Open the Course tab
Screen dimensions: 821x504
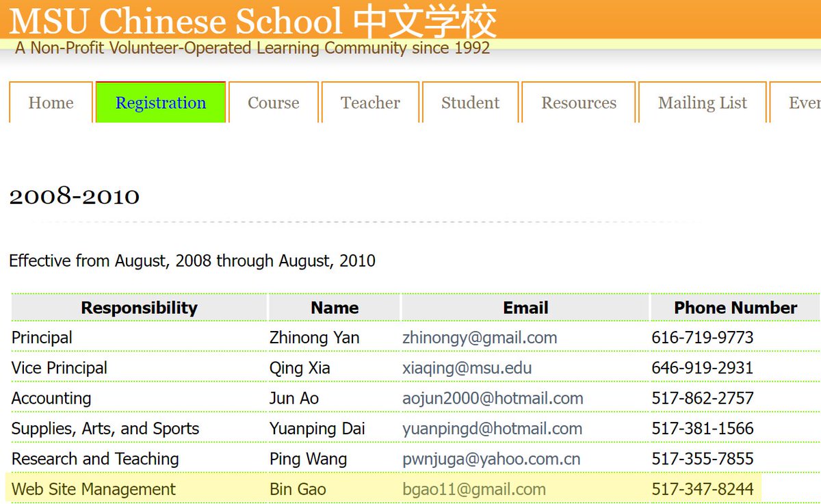coord(273,103)
